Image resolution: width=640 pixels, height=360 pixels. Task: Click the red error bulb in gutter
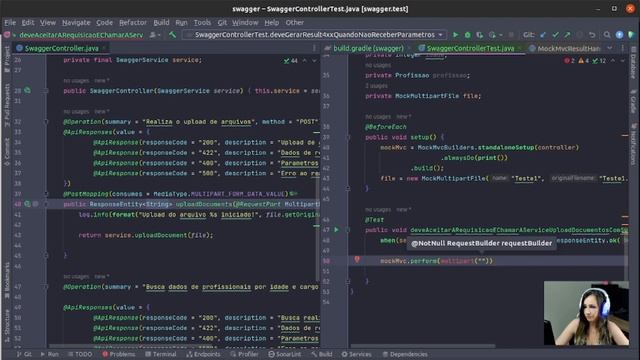[357, 260]
